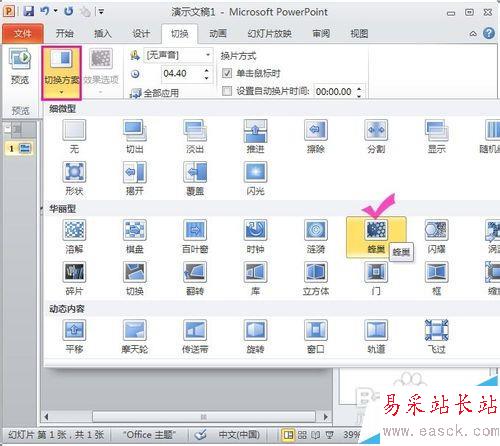
Task: Choose the 揭开 (Uncover) transition
Action: (x=135, y=179)
